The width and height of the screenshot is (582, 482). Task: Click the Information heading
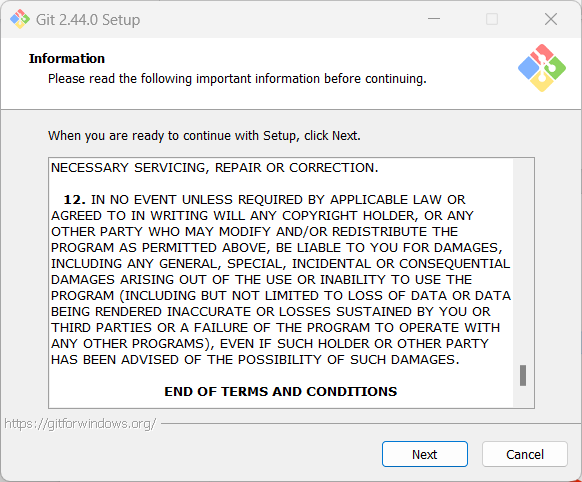pos(67,58)
